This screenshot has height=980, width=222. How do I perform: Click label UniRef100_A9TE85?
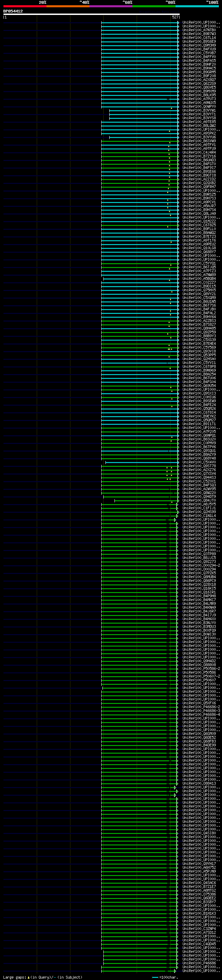199,122
